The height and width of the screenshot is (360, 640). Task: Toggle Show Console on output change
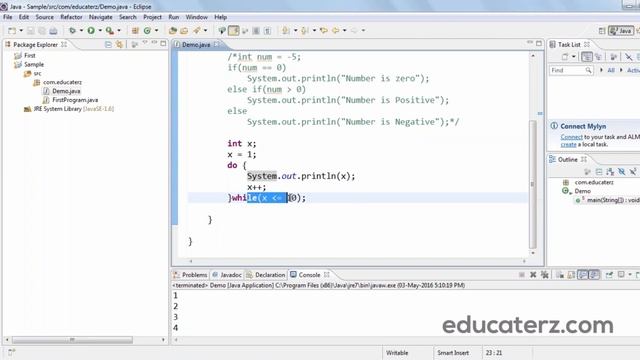[583, 275]
